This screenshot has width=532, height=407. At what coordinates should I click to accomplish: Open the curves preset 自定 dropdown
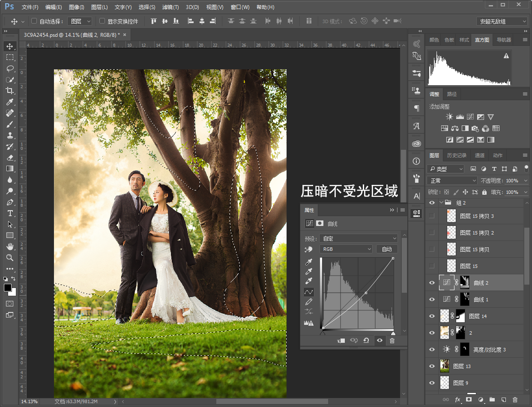tap(359, 238)
